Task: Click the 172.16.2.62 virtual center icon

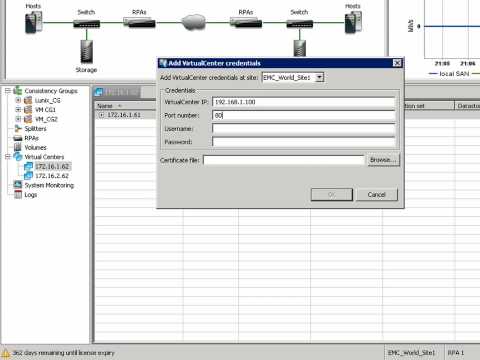Action: pyautogui.click(x=29, y=175)
